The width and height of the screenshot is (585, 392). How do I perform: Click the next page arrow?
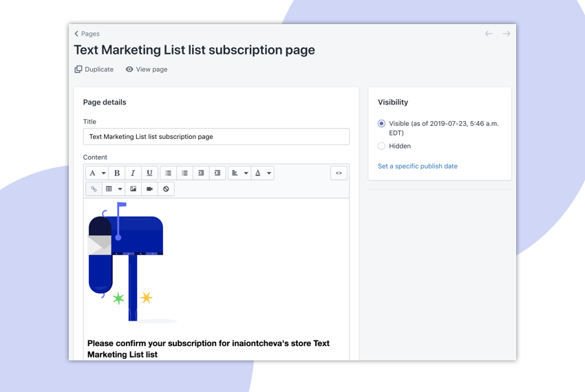tap(507, 34)
